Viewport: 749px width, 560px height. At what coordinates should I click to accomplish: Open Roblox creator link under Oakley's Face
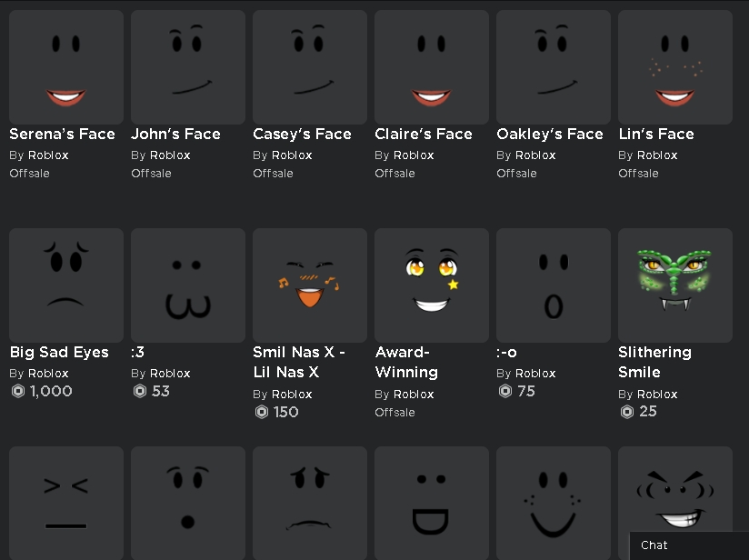point(535,155)
